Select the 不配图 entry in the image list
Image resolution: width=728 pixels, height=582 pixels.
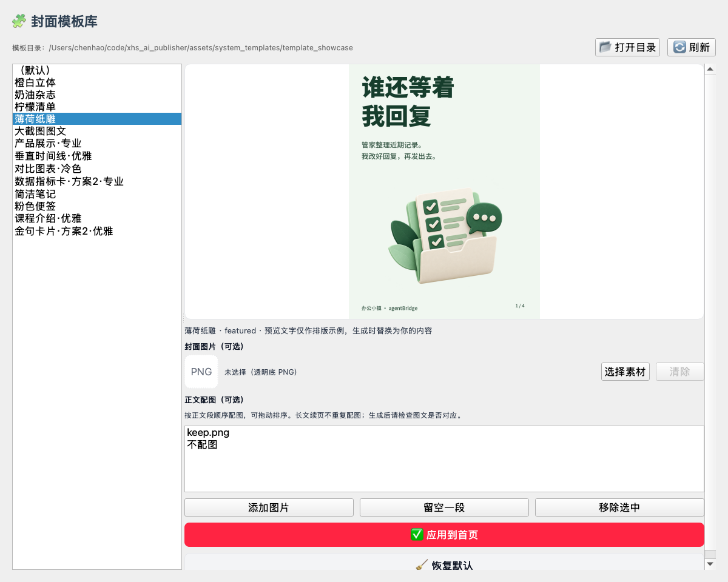444,445
